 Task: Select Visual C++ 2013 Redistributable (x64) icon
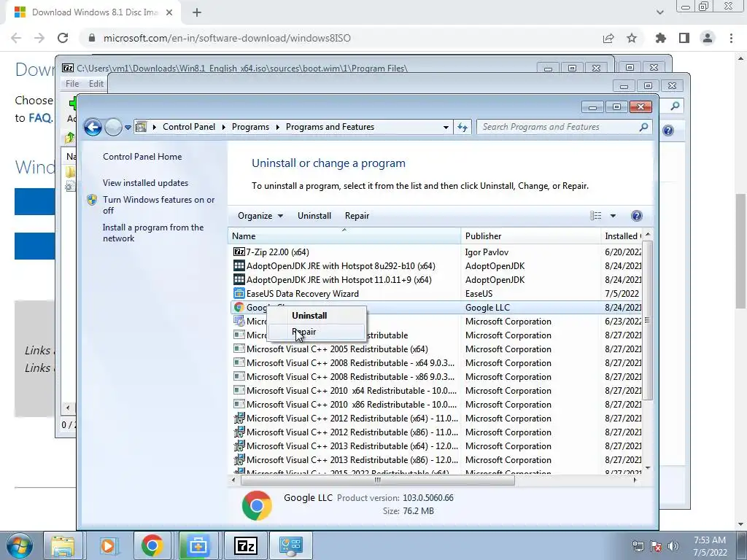point(239,446)
